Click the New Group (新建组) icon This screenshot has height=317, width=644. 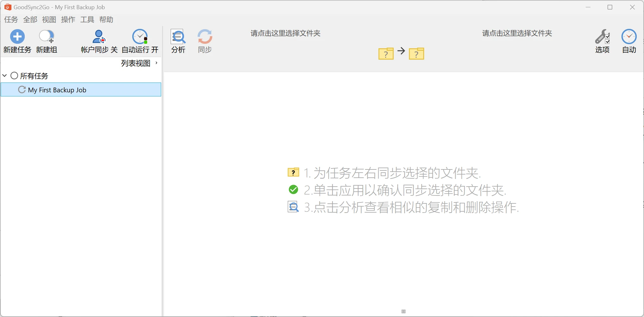click(46, 36)
